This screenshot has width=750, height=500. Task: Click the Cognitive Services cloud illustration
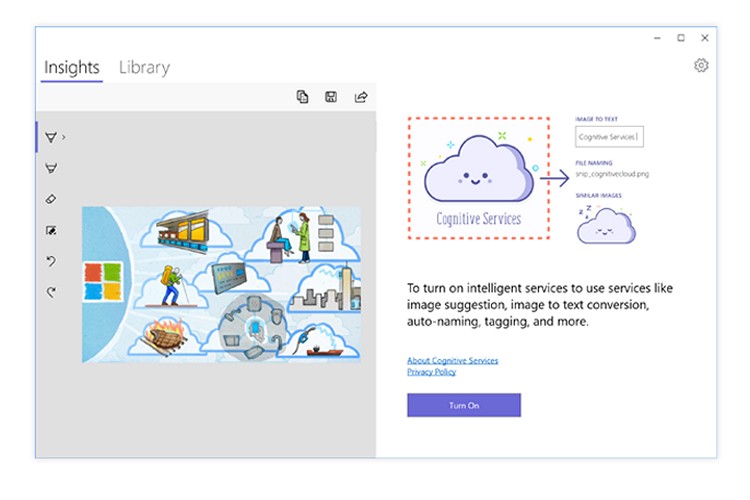click(x=478, y=178)
